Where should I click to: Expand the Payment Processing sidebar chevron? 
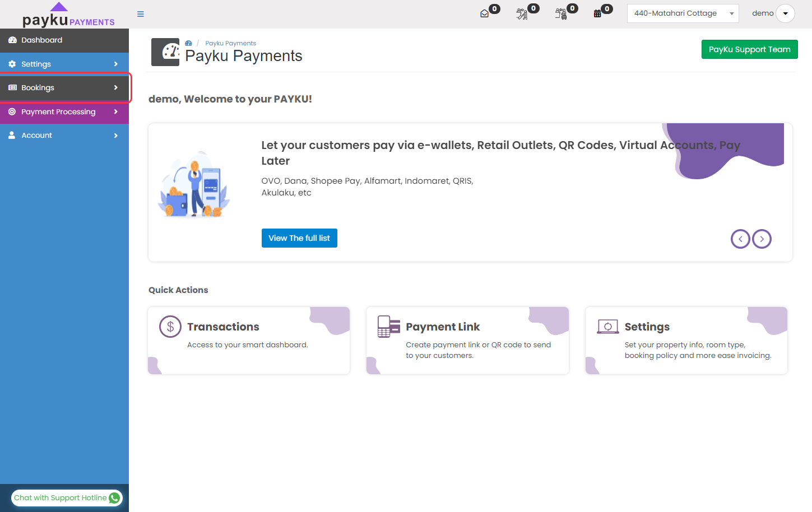(x=116, y=111)
